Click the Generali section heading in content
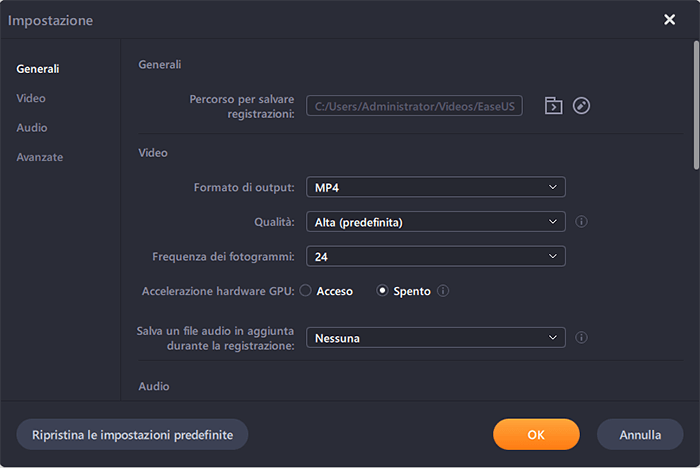 [160, 65]
